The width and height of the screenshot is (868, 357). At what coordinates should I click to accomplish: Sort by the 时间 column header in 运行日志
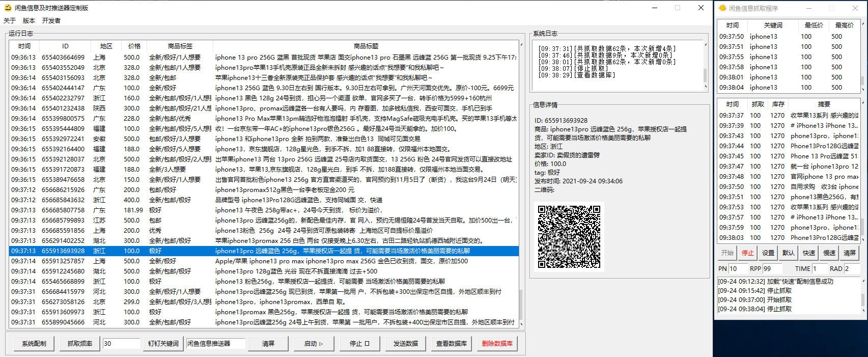pos(24,46)
